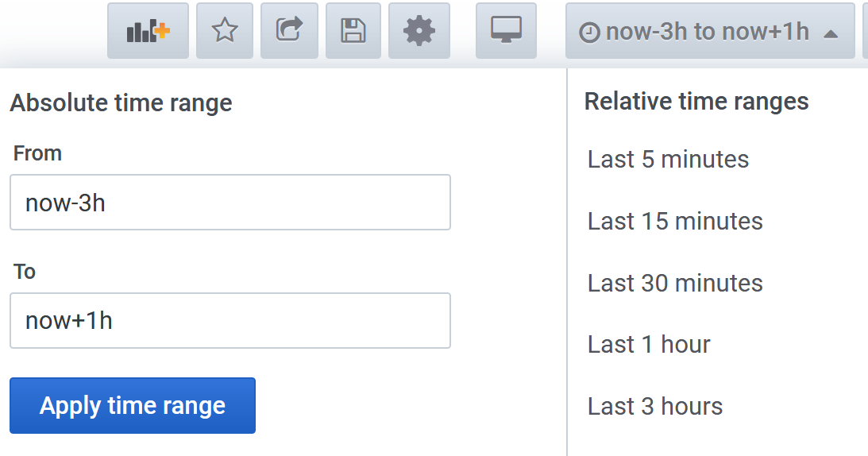Open dashboard settings gear icon
This screenshot has height=456, width=868.
point(419,31)
